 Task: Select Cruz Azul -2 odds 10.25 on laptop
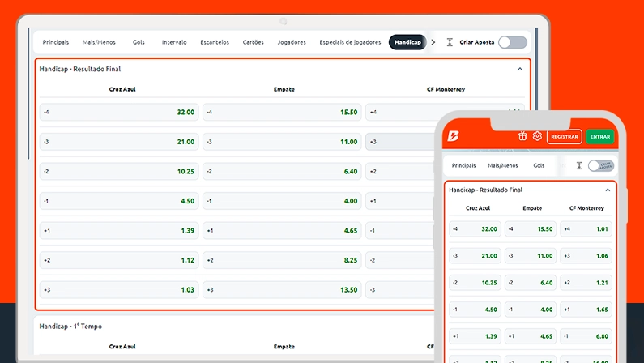pos(119,171)
